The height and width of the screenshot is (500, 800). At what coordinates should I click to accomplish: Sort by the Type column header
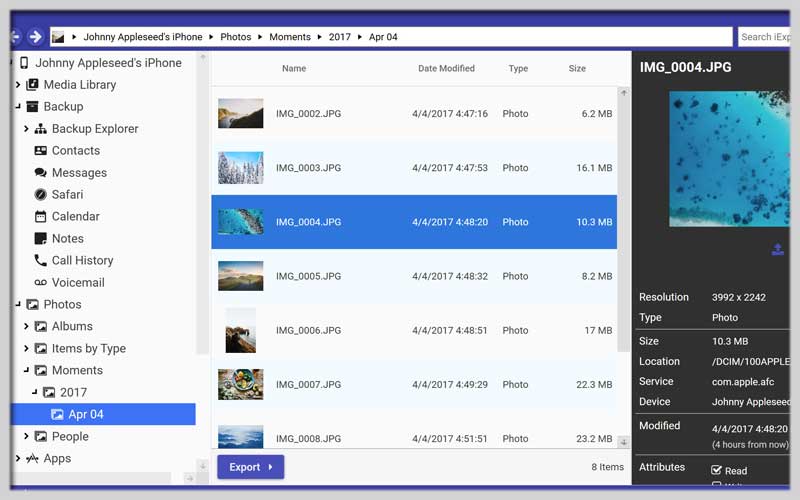[x=518, y=68]
